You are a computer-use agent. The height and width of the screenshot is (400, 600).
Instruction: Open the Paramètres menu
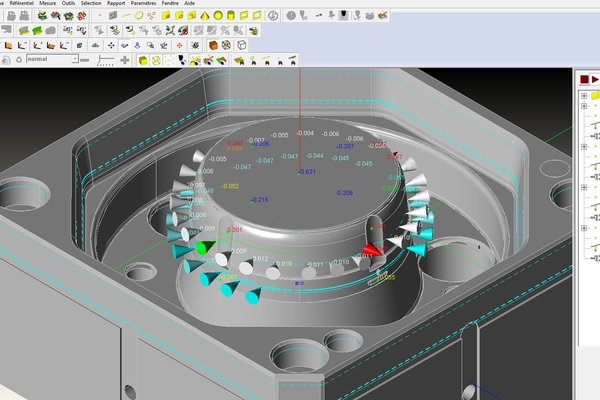click(180, 4)
